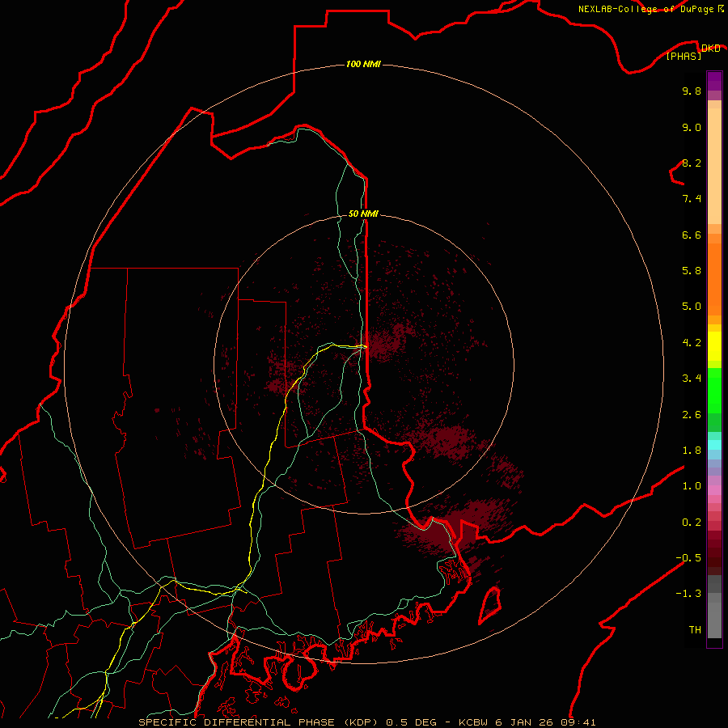Click the 6.6 scale value
The height and width of the screenshot is (728, 728).
pos(692,235)
